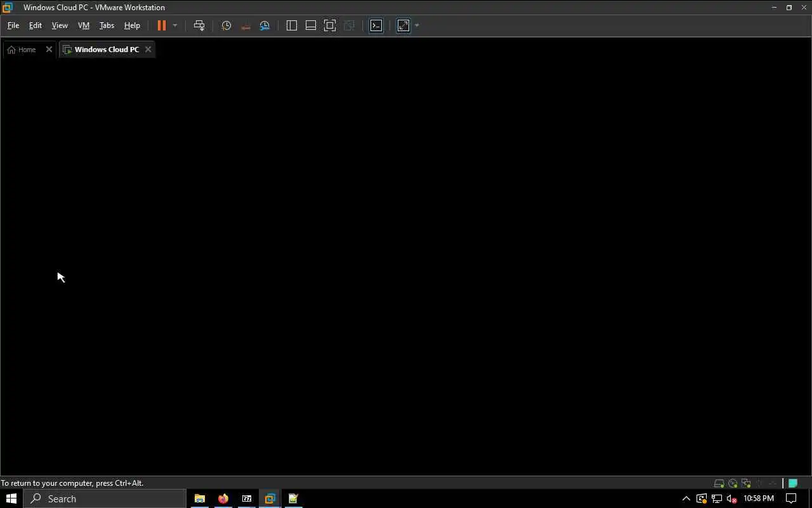Open the network tray icon
This screenshot has height=508, width=812.
(x=717, y=498)
